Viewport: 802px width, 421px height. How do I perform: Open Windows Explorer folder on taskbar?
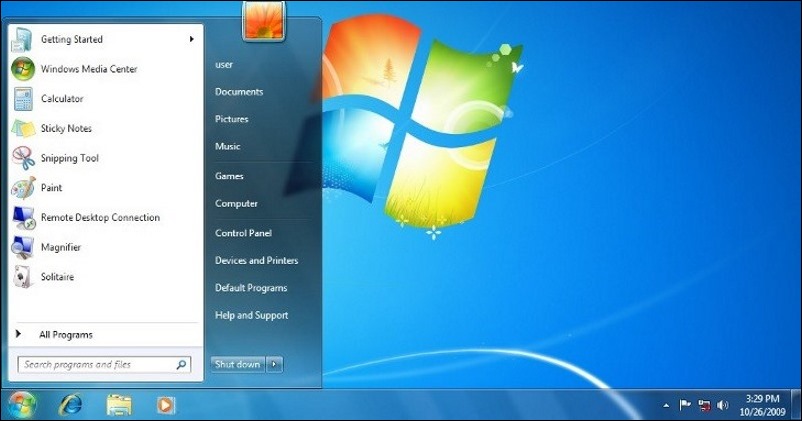[x=119, y=405]
